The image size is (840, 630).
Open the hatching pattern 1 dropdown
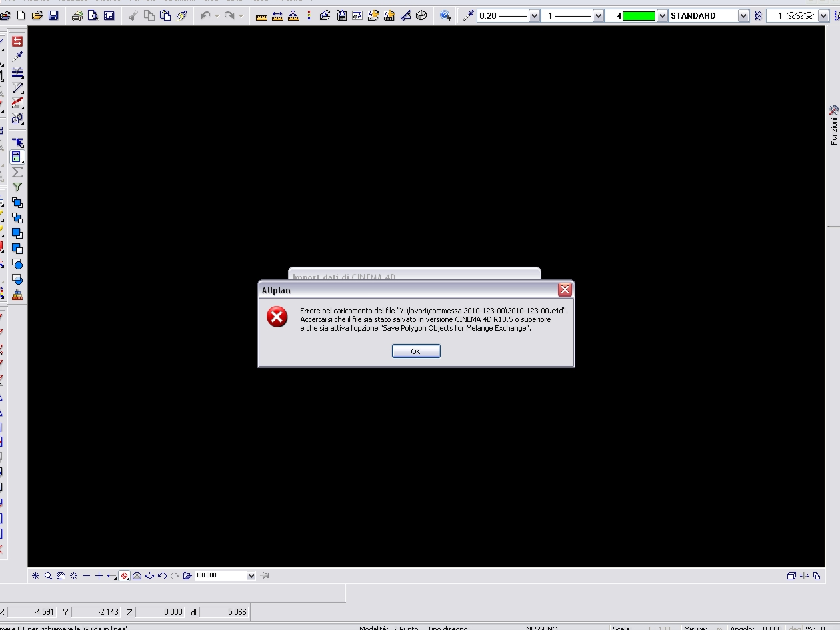pos(823,16)
